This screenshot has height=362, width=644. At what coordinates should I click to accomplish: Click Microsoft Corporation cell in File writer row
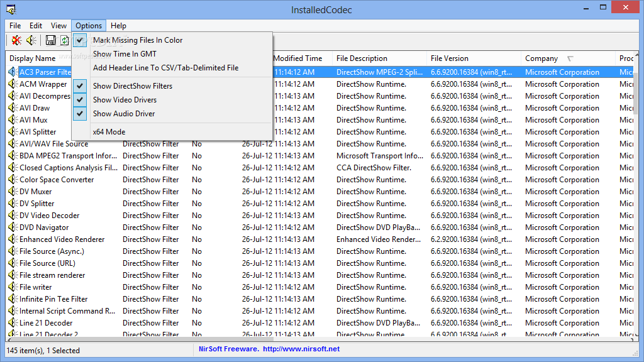562,287
